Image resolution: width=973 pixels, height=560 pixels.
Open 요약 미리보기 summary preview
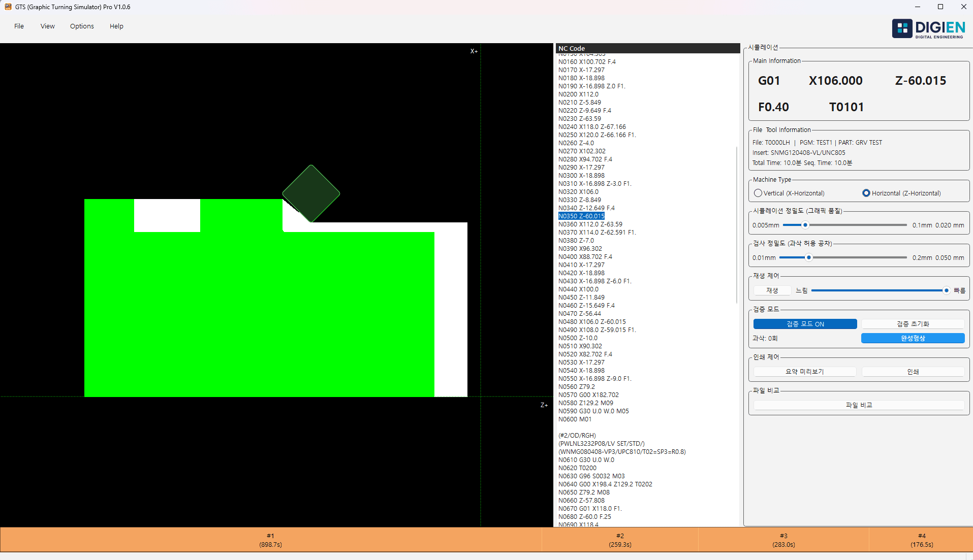[x=805, y=371]
